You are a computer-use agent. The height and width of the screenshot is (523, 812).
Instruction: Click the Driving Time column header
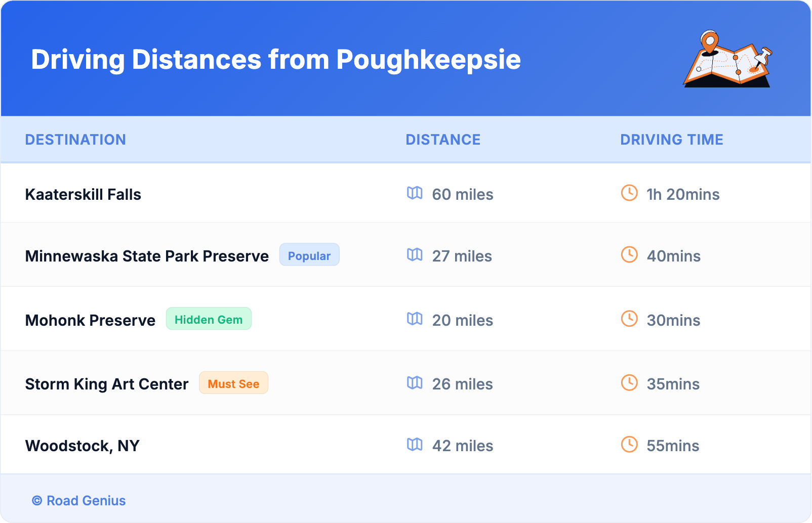[x=671, y=140]
